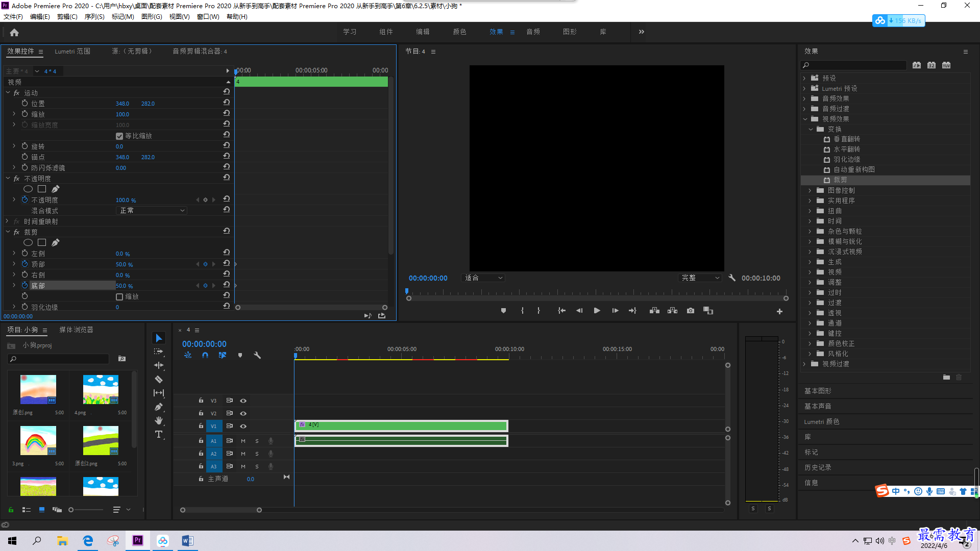Toggle Linked Selection in timeline

coord(223,355)
